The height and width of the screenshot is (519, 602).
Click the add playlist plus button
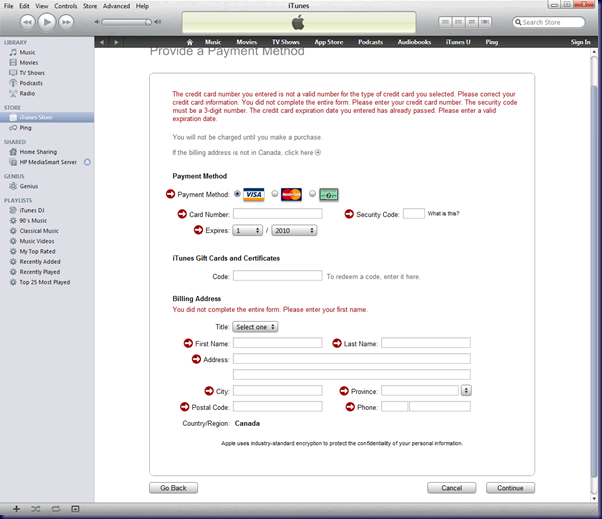16,509
